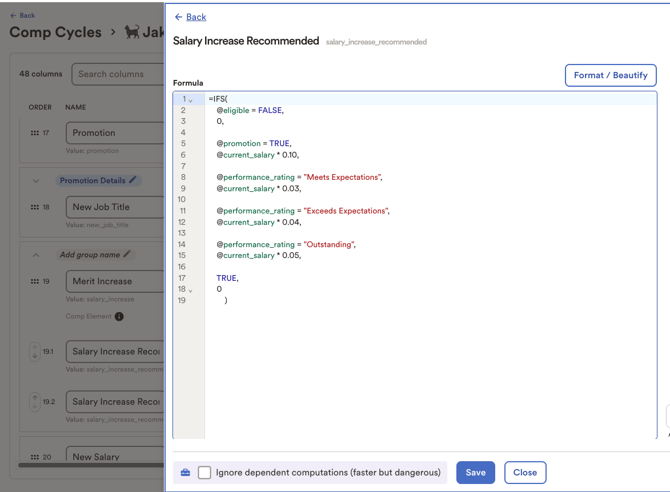Expand the Add group name chevron
Screen dimensions: 670x492
(36, 255)
